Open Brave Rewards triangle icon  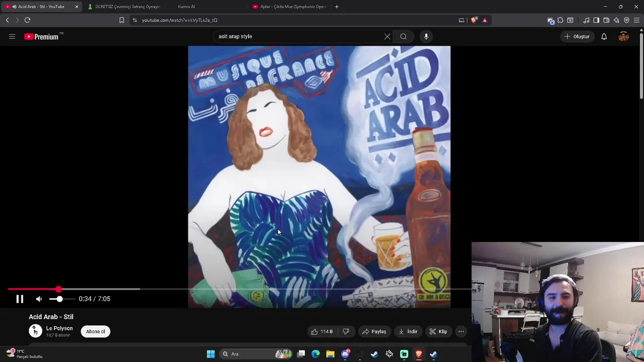tap(485, 20)
